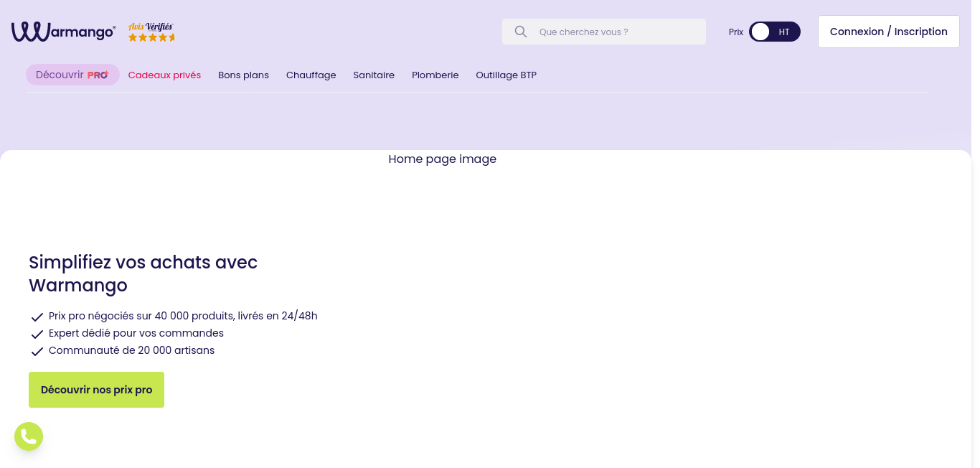Click the text 'Expert dédié pour vos commandes'
Image resolution: width=980 pixels, height=468 pixels.
[x=136, y=333]
